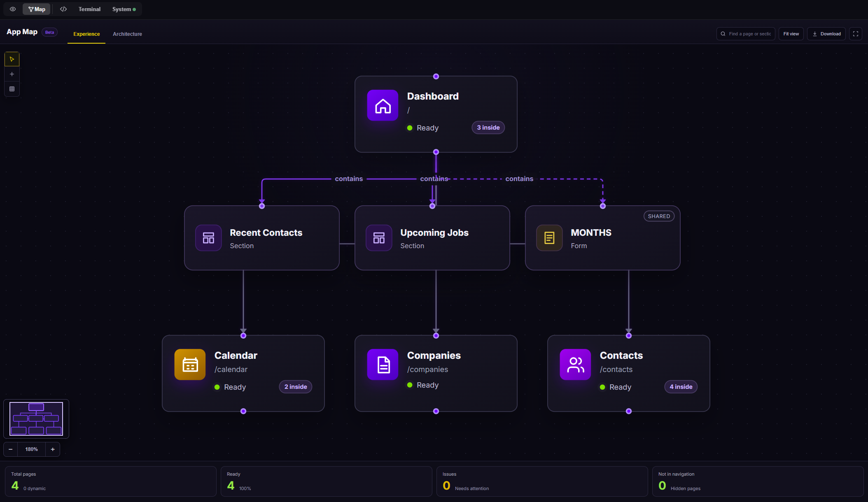Click the leftmost contains edge label

coord(349,179)
